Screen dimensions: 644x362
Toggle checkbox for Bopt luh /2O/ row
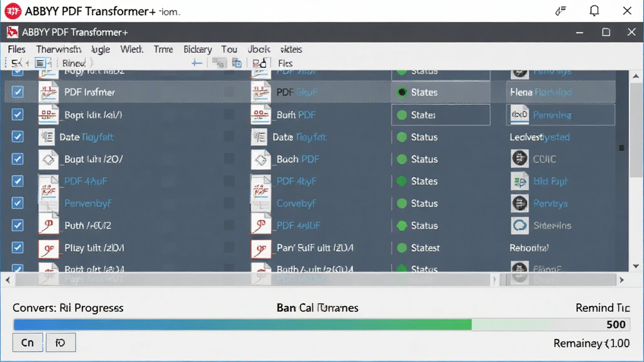(x=17, y=159)
